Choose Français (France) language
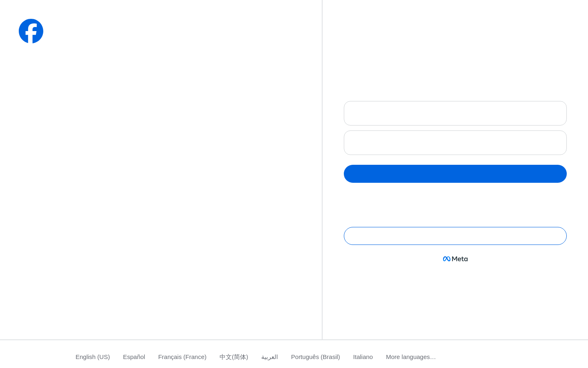Screen dimensions: 588x368 182,357
